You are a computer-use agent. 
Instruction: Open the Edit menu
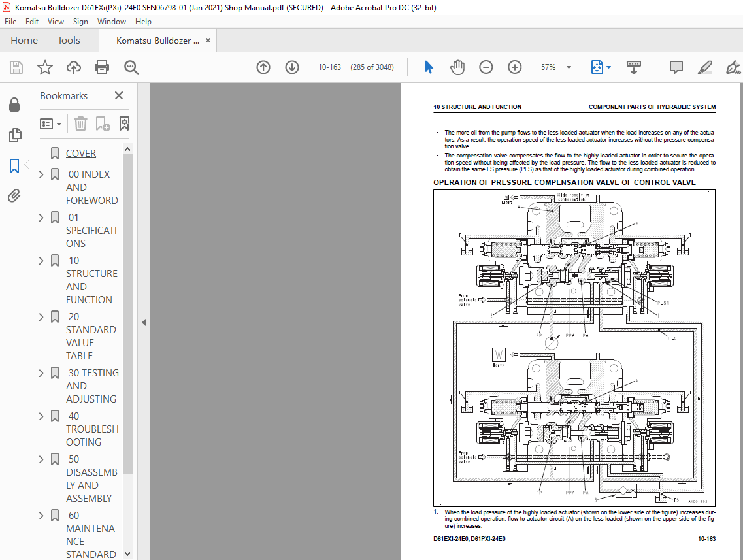[x=32, y=22]
